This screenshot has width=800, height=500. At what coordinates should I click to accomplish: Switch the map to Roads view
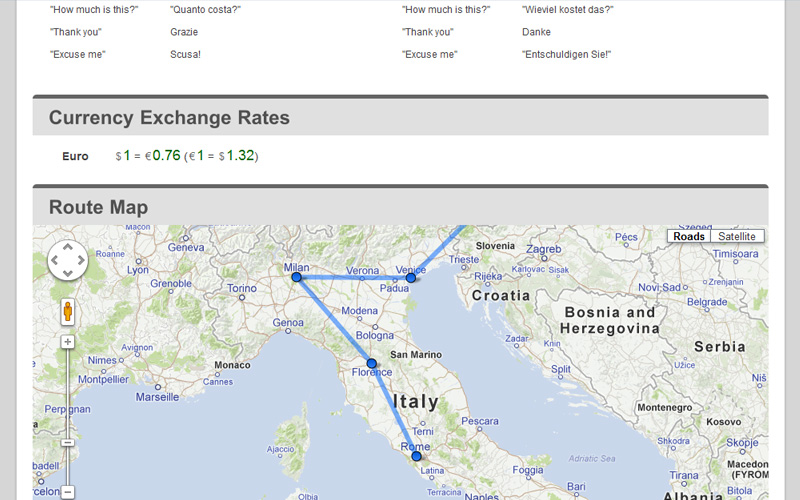click(689, 236)
